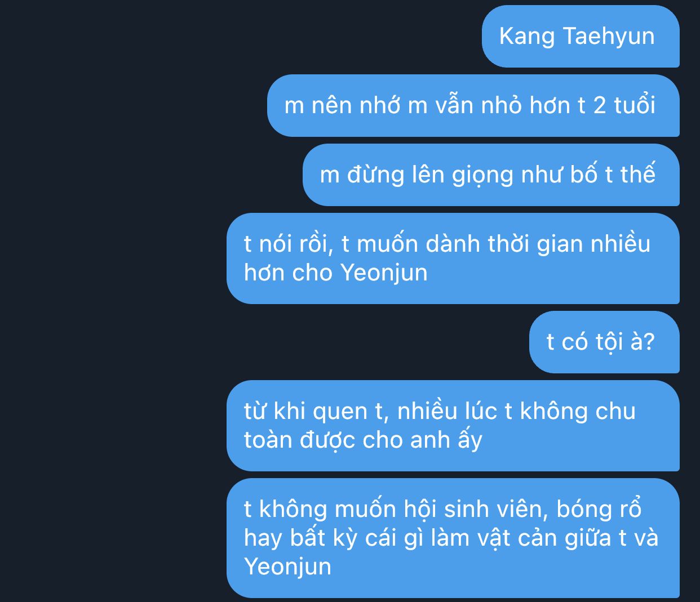Click the empty dark area left of "t có tội à?"
This screenshot has height=602, width=700.
[x=265, y=342]
